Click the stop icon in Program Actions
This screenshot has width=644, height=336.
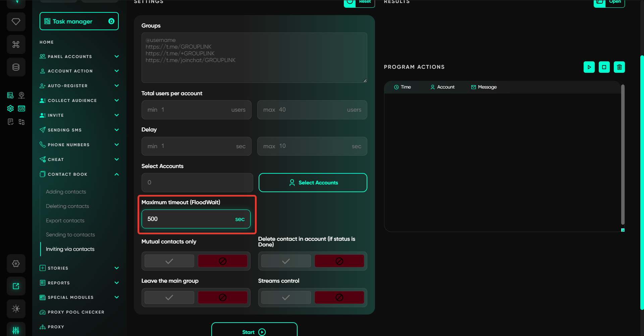coord(604,67)
